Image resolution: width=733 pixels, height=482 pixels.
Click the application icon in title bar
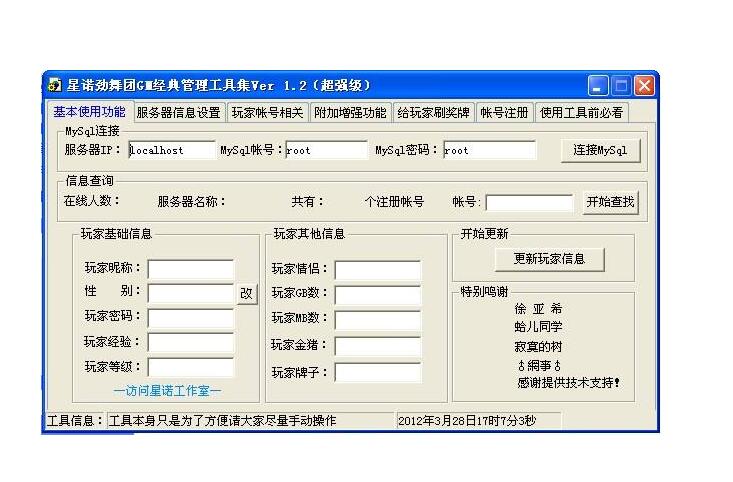[x=54, y=85]
